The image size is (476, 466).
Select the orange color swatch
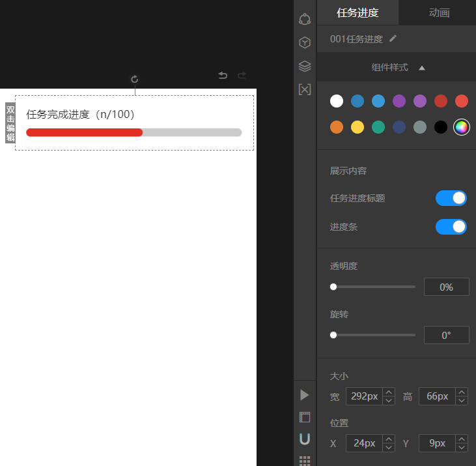[x=337, y=127]
